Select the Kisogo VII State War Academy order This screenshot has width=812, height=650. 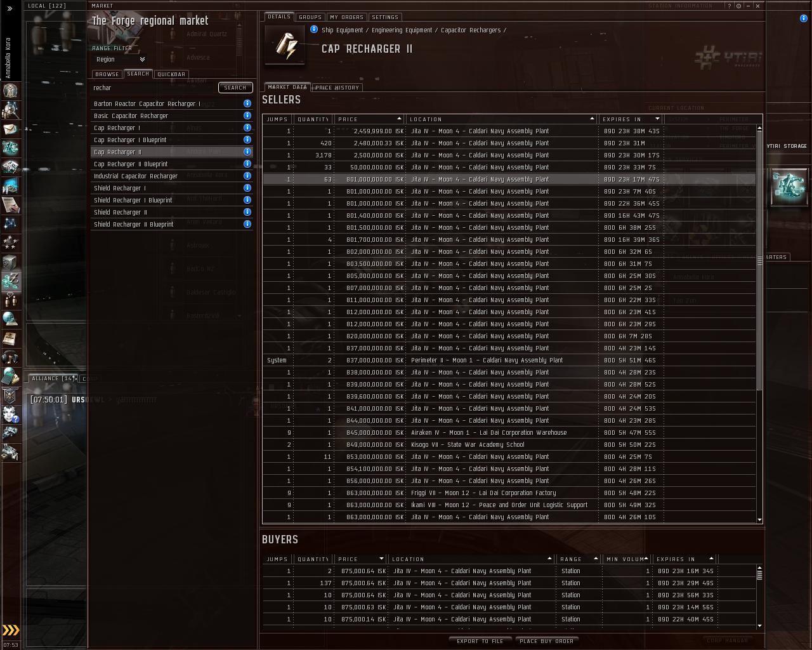[x=509, y=444]
